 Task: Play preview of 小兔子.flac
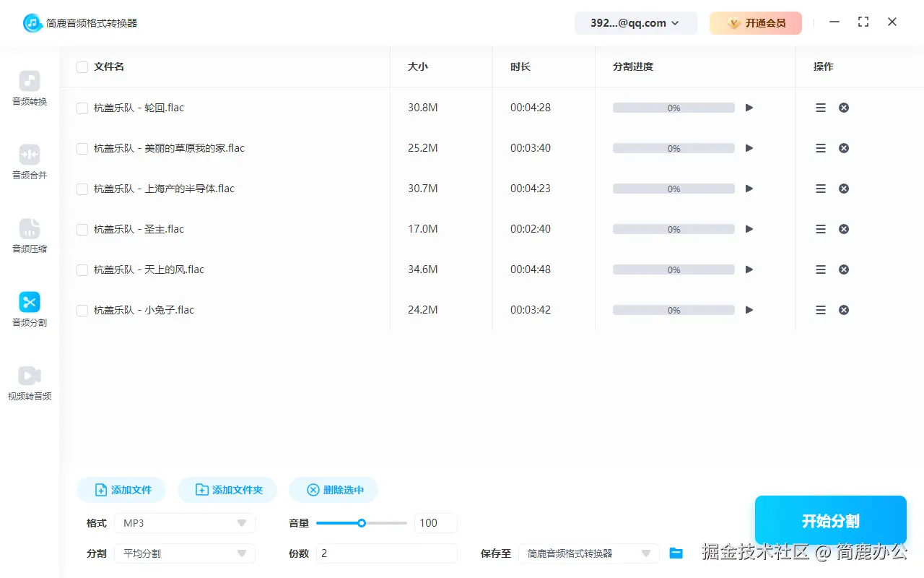tap(749, 310)
